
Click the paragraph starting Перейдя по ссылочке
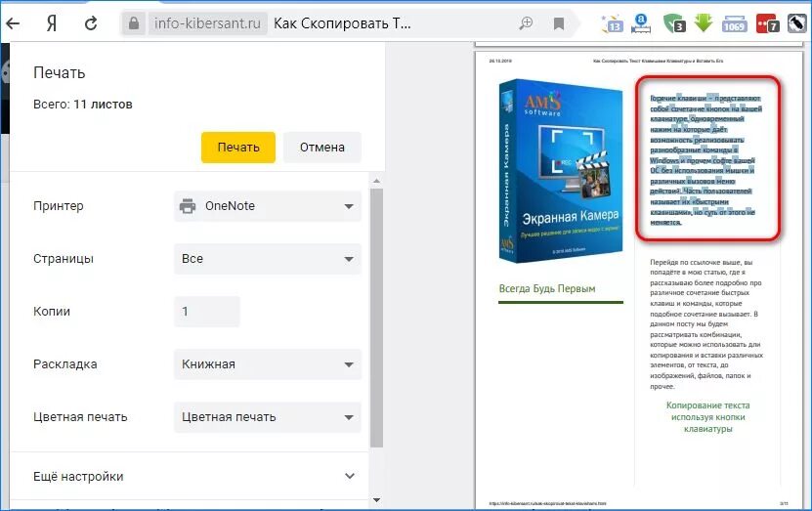[706, 324]
